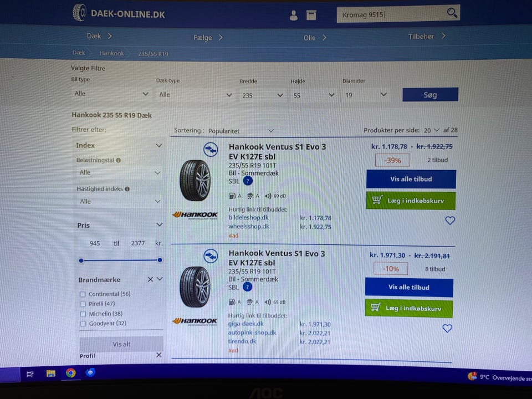Add the kr. 1.971,30 tire to favorites
The width and height of the screenshot is (532, 399).
pos(447,328)
